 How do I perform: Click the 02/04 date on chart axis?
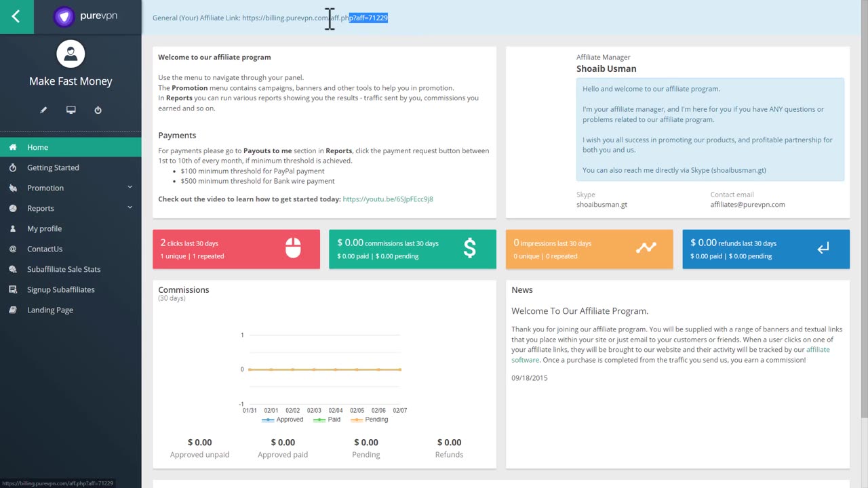pyautogui.click(x=336, y=411)
